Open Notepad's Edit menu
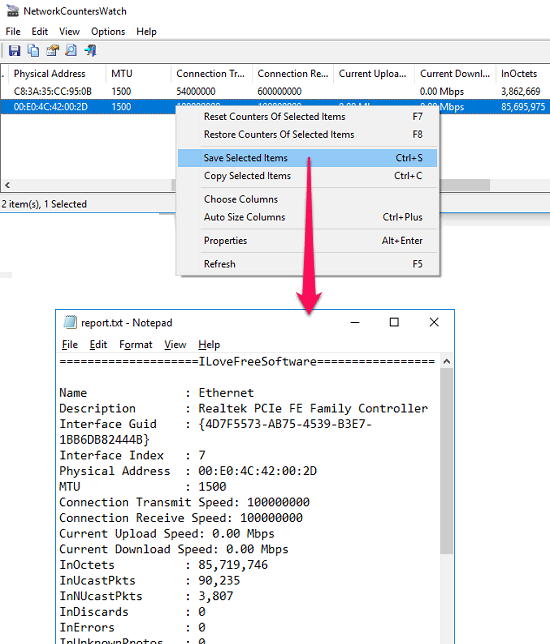This screenshot has width=550, height=644. [x=98, y=345]
